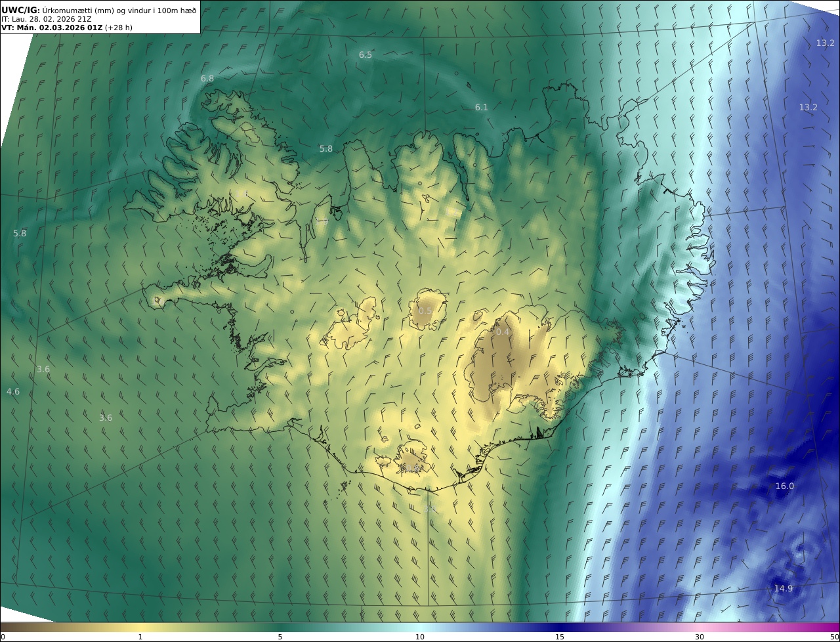Click the title line "Úrkomumætti (mm) og vindur í 100m hæð"
This screenshot has height=642, width=840.
[x=119, y=10]
